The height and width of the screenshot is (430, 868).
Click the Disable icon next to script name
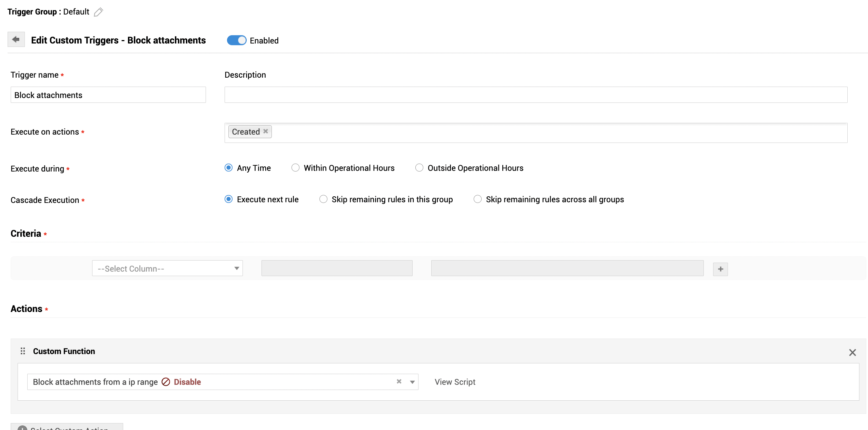point(166,382)
